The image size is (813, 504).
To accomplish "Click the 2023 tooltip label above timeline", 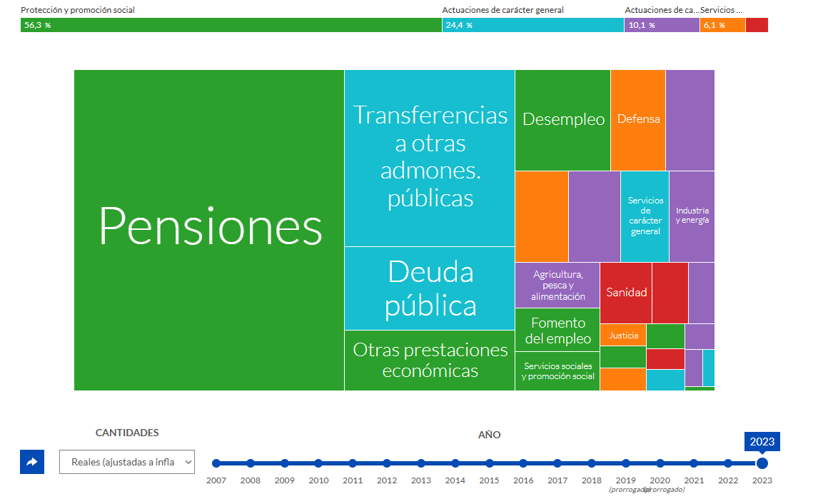I will click(762, 442).
